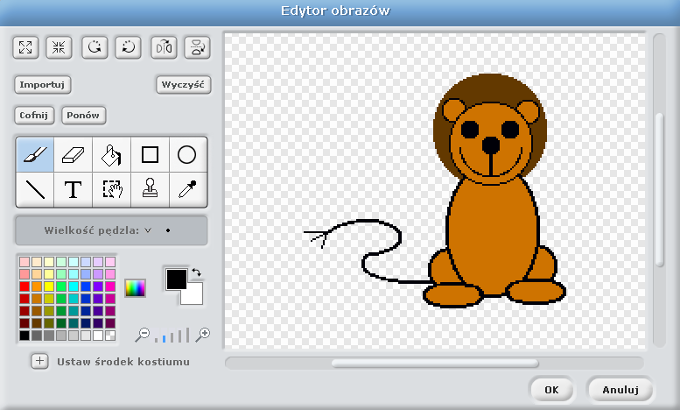Click the Ponów button
The height and width of the screenshot is (410, 680).
pyautogui.click(x=83, y=115)
